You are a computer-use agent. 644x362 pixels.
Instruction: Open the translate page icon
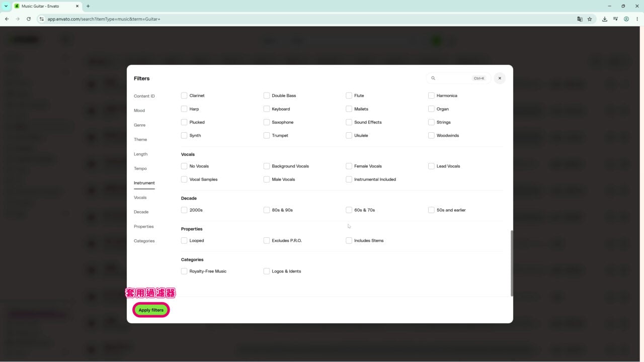(580, 19)
